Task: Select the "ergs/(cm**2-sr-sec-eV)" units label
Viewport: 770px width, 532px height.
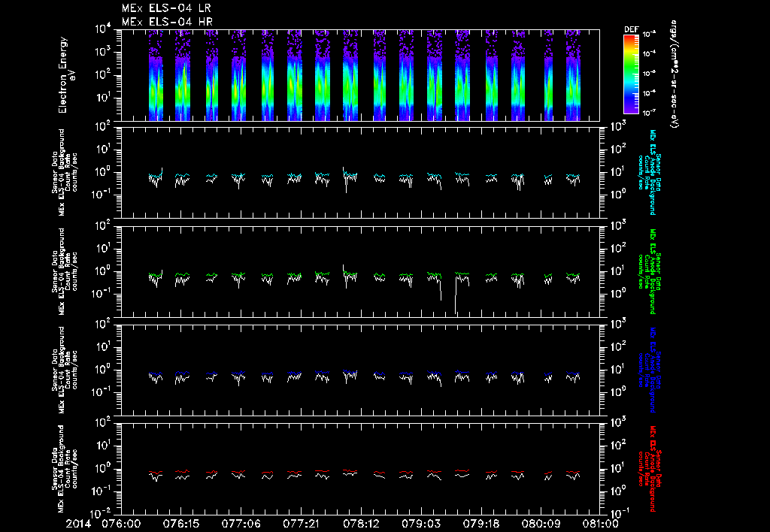Action: point(674,74)
